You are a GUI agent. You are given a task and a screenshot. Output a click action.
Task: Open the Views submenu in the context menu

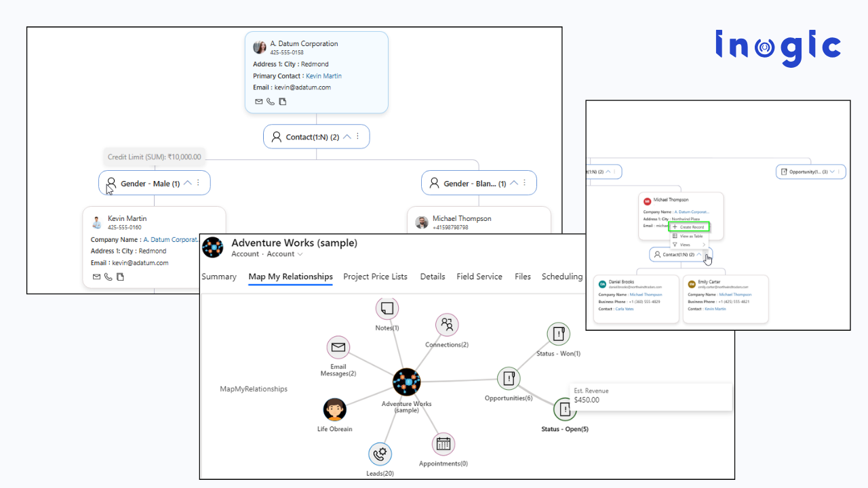686,245
